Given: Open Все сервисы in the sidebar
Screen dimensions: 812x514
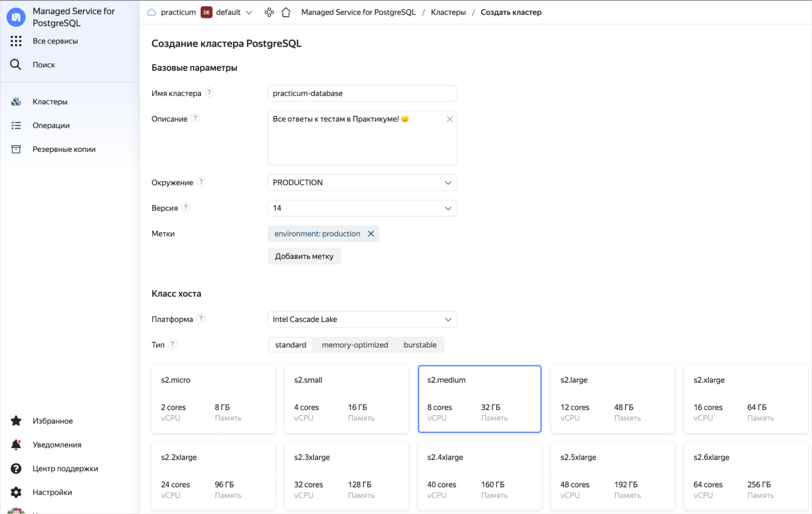Looking at the screenshot, I should 55,41.
